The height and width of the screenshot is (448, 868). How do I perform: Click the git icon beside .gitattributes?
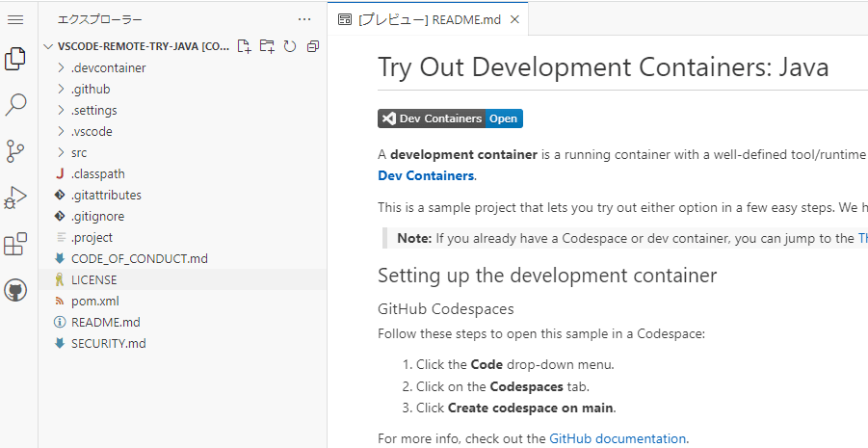(60, 195)
